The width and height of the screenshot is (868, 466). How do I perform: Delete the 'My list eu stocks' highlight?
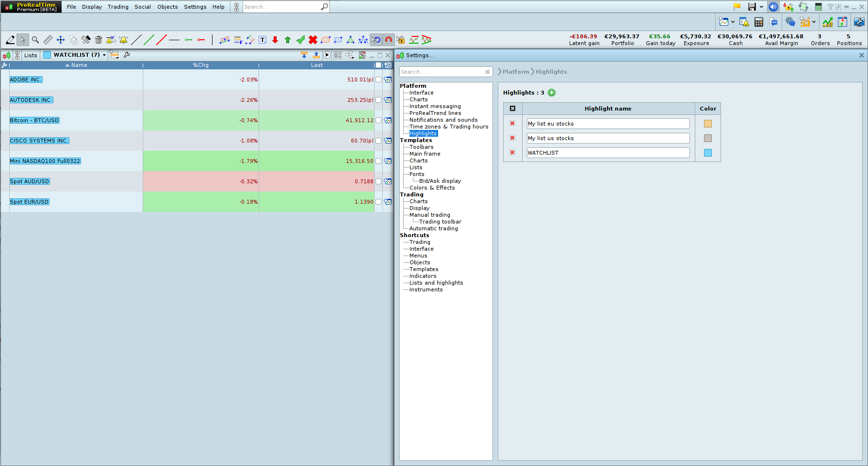(x=512, y=124)
